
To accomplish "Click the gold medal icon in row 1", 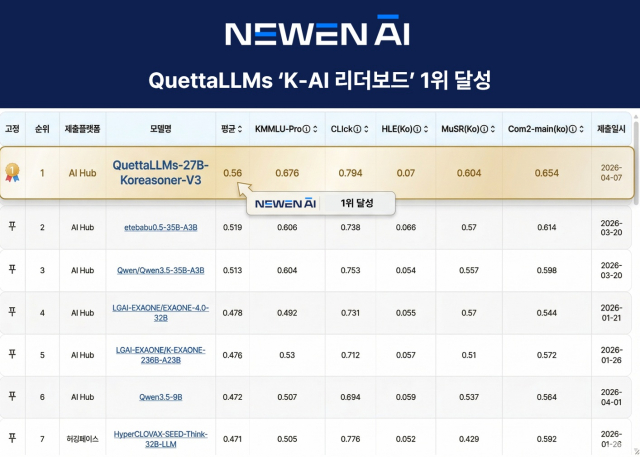I will (13, 172).
